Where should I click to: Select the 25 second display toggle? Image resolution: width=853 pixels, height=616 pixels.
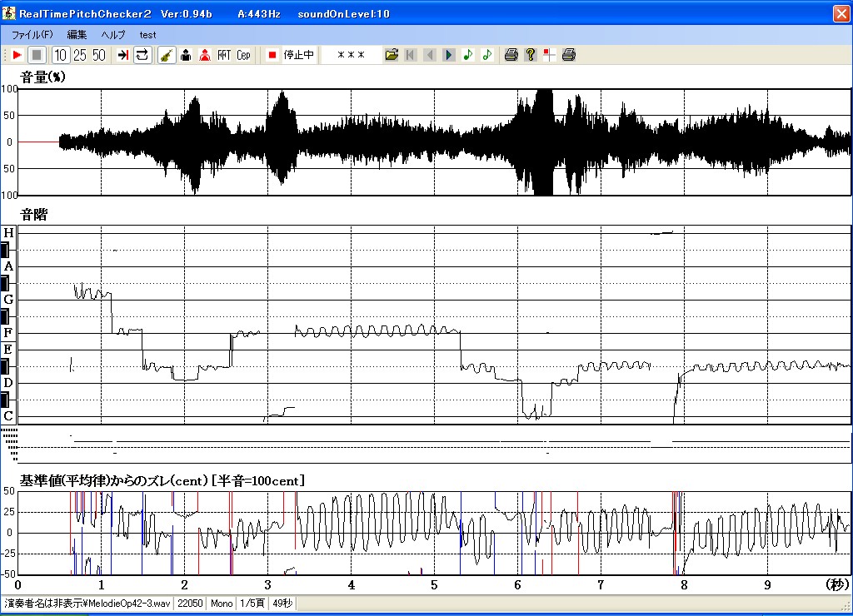[x=80, y=55]
